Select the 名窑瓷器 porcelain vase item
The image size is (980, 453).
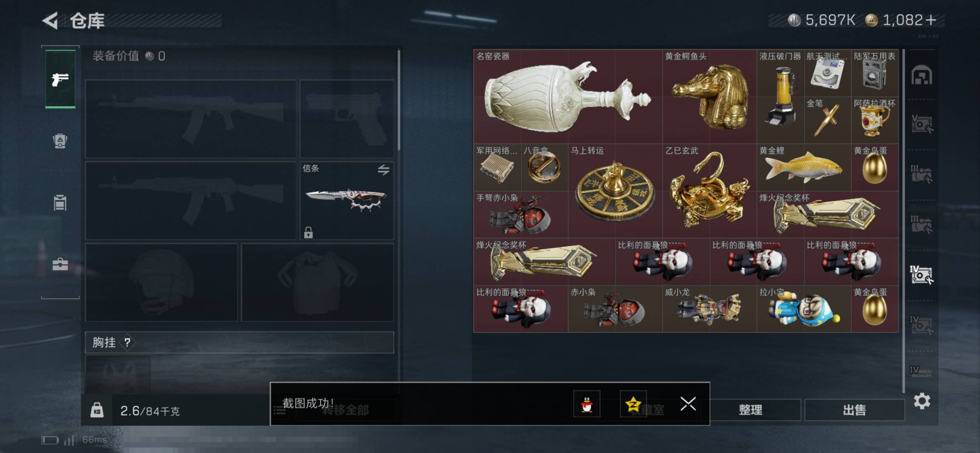pos(568,96)
